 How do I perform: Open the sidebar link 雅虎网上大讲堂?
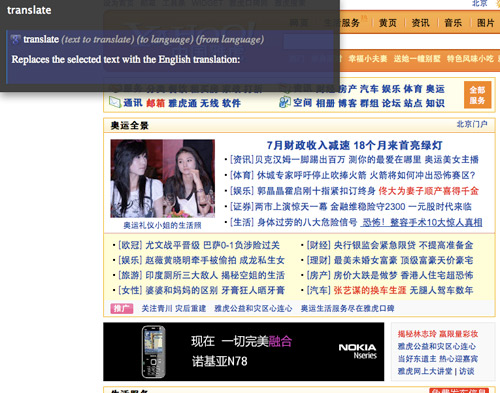tap(425, 371)
